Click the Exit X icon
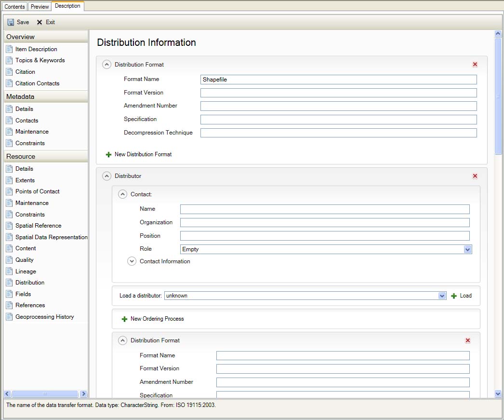504x420 pixels. pos(40,22)
